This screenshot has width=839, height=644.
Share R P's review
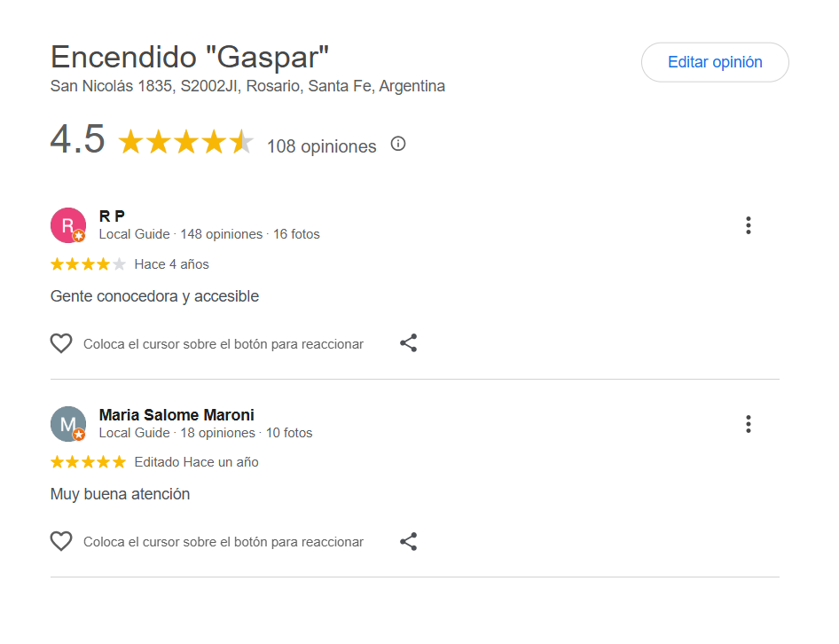coord(408,343)
